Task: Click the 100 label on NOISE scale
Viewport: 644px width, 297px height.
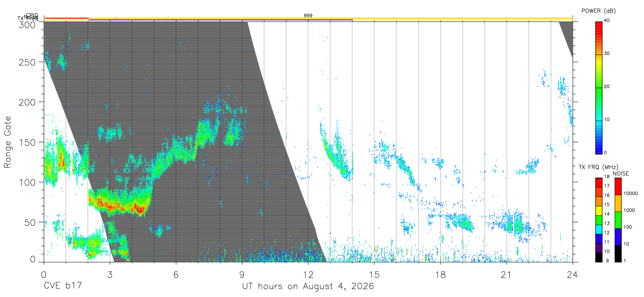Action: click(x=627, y=227)
